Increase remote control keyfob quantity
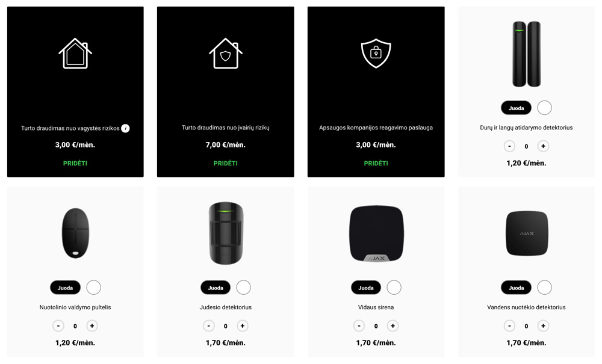Screen dimensions: 602x364 point(92,326)
